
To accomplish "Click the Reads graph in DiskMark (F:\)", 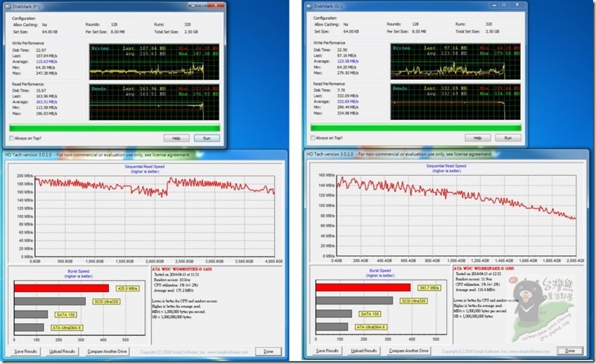I will click(x=154, y=102).
